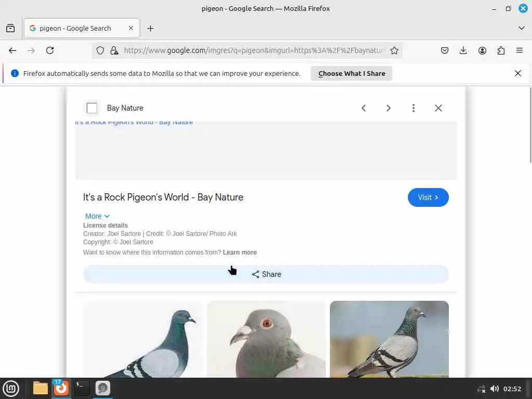Click Choose What I Share button
Viewport: 532px width, 399px height.
click(x=352, y=74)
